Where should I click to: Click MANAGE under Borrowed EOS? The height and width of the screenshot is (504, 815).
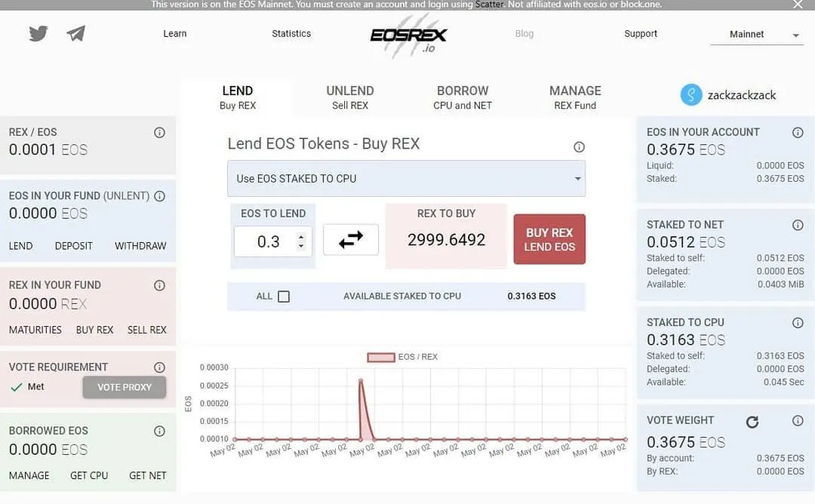click(29, 475)
